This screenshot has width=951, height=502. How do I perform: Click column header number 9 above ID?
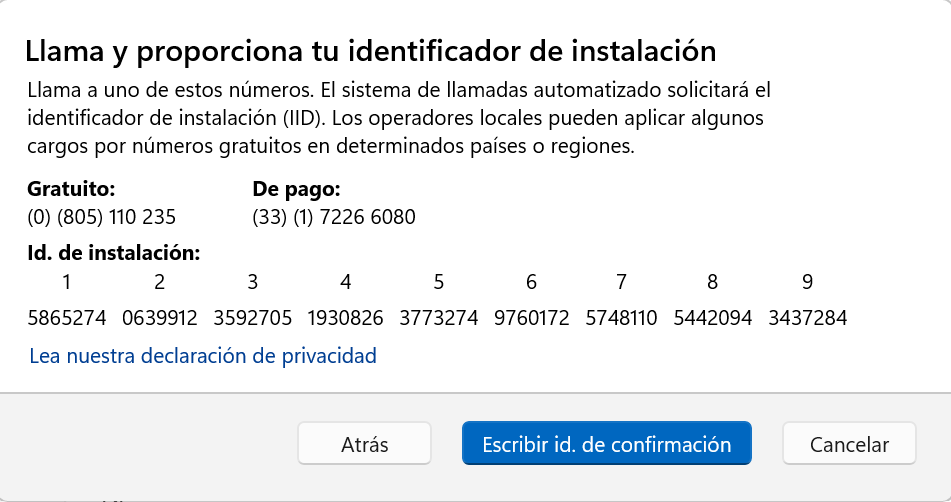tap(807, 282)
